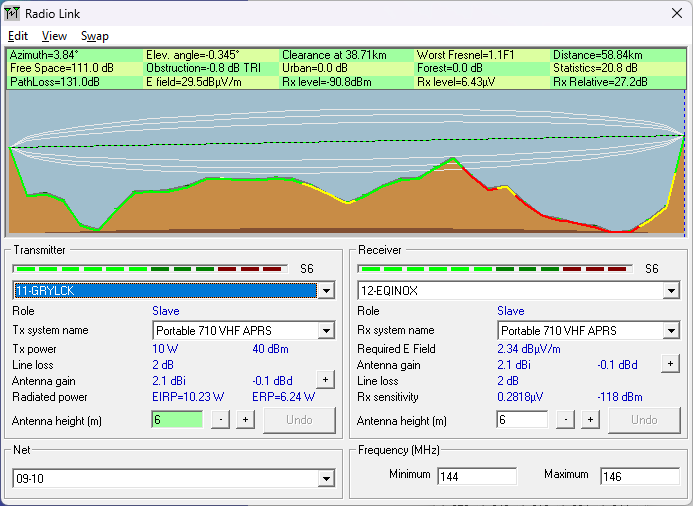This screenshot has height=506, width=693.
Task: Click the transmitter Undo button
Action: point(299,420)
